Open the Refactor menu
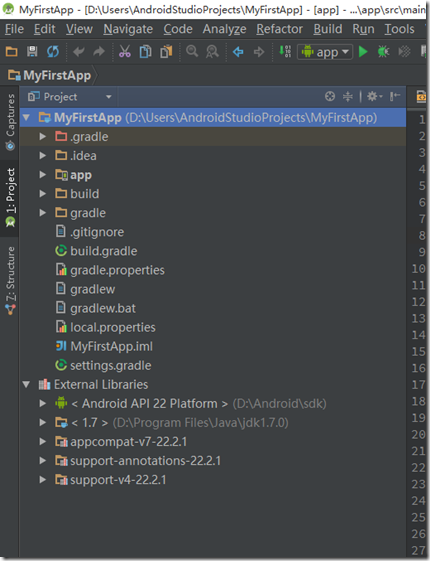430x561 pixels. click(279, 29)
